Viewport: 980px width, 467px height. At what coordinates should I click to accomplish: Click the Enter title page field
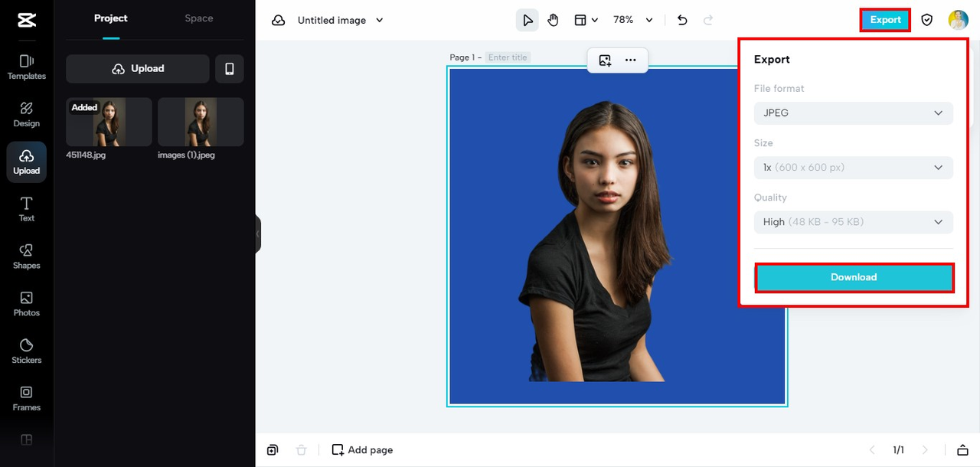pos(508,57)
